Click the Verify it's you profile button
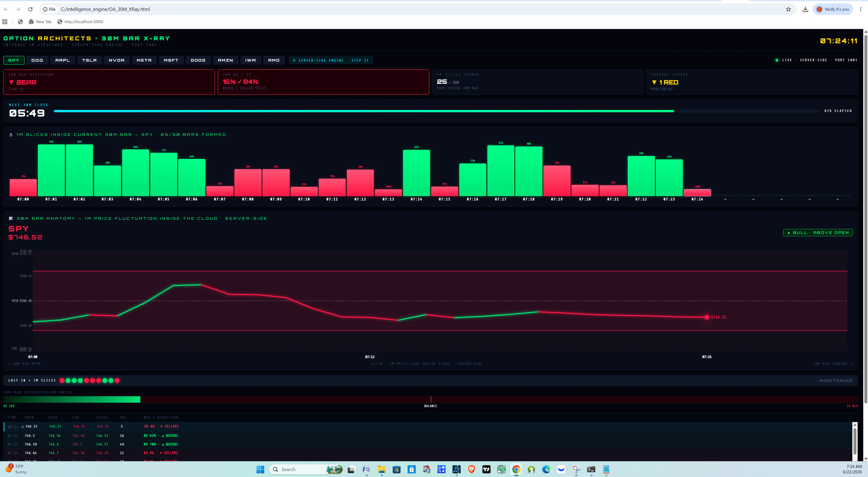Viewport: 868px width, 477px height. [x=833, y=9]
